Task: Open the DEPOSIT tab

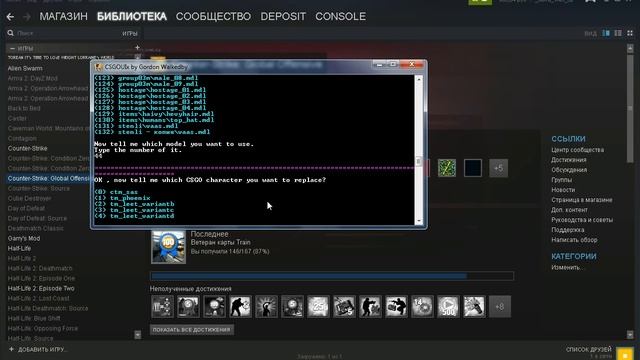Action: point(283,16)
